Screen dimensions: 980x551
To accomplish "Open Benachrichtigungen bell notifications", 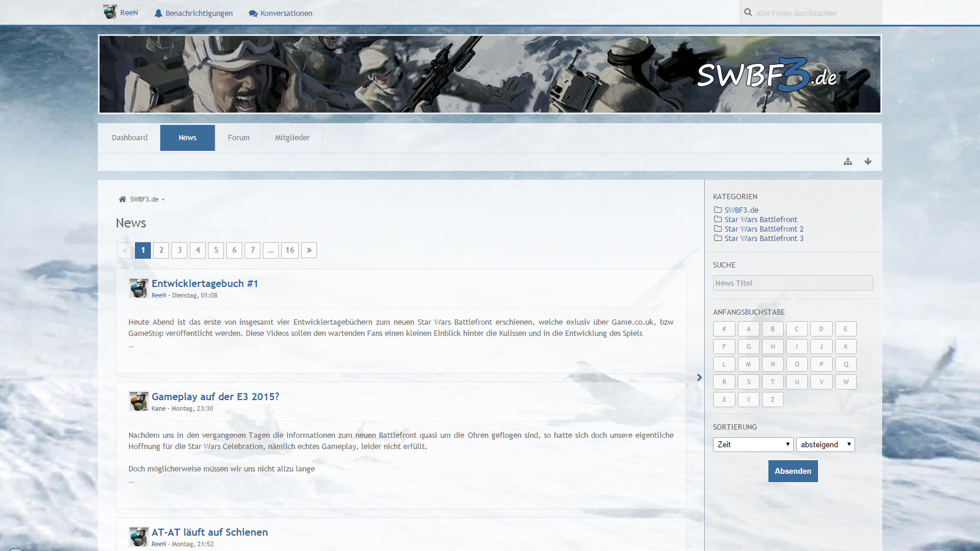I will pos(193,13).
